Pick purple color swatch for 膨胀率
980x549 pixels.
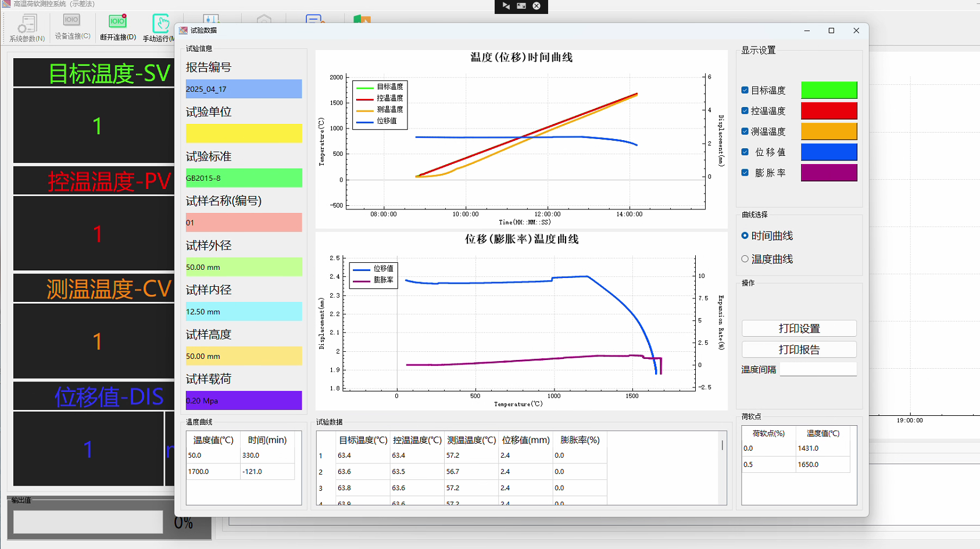[829, 173]
